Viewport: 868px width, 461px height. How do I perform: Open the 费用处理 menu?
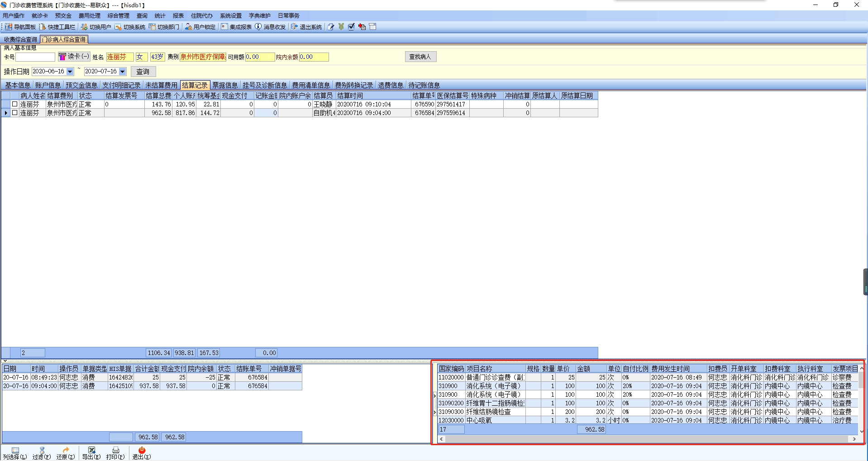(90, 16)
